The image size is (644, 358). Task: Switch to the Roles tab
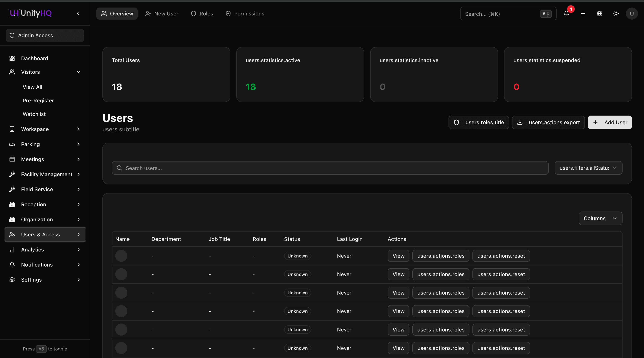202,14
